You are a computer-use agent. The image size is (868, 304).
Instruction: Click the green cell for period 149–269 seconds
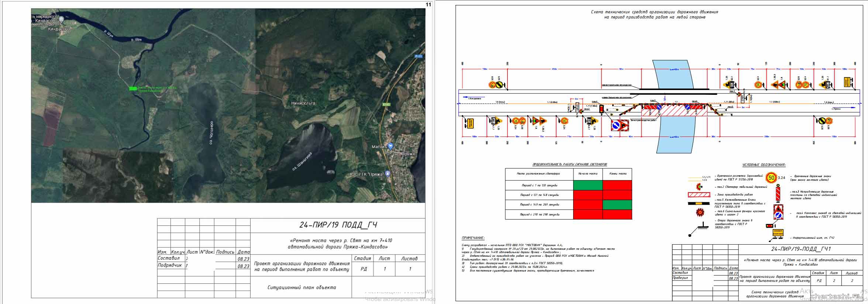(617, 204)
